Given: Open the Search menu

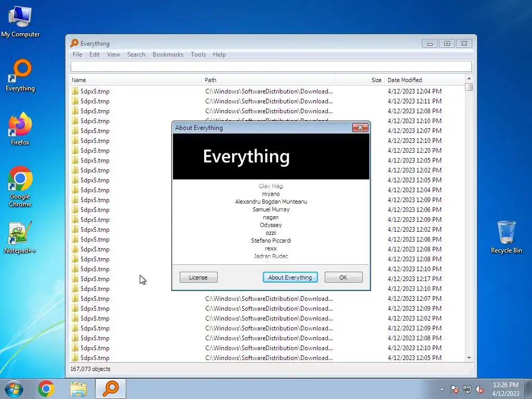Looking at the screenshot, I should (136, 54).
